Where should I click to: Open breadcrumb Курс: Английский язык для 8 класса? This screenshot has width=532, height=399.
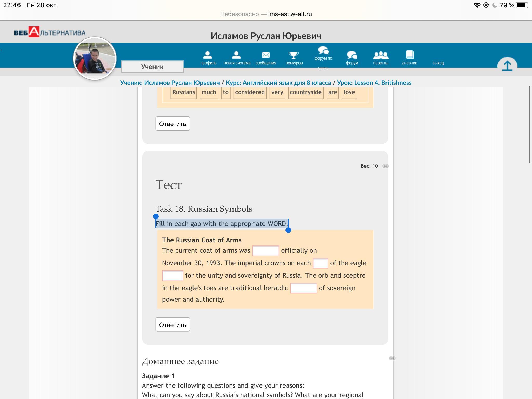(x=278, y=83)
